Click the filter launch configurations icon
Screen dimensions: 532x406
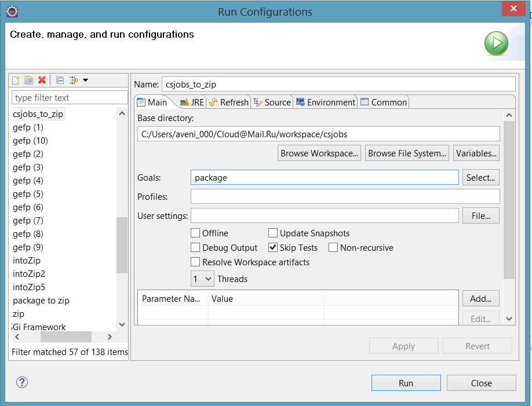tap(73, 80)
